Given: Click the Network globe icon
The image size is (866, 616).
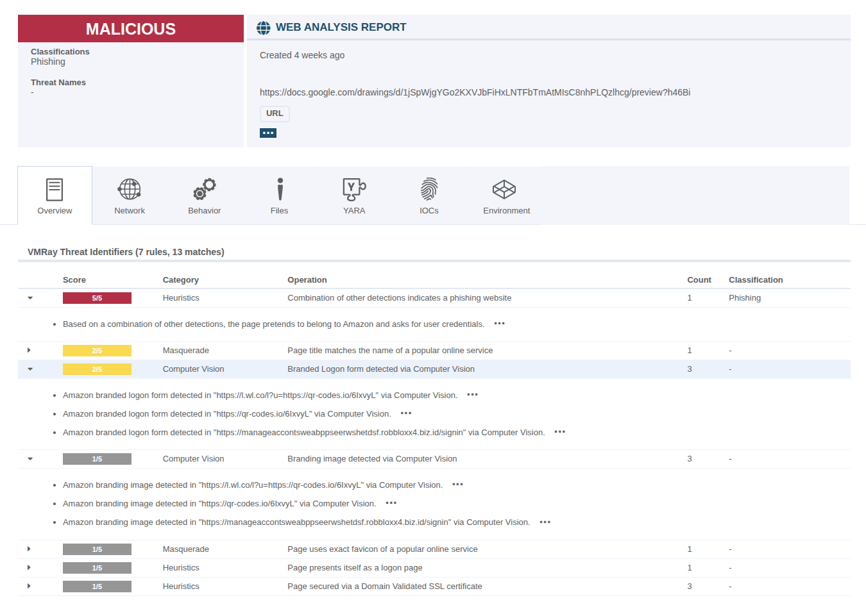Looking at the screenshot, I should (x=130, y=190).
